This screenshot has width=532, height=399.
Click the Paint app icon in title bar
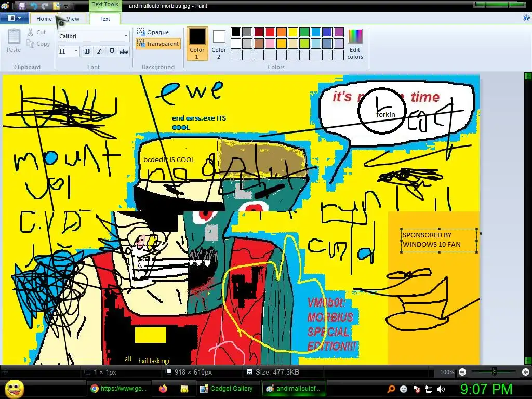coord(5,6)
